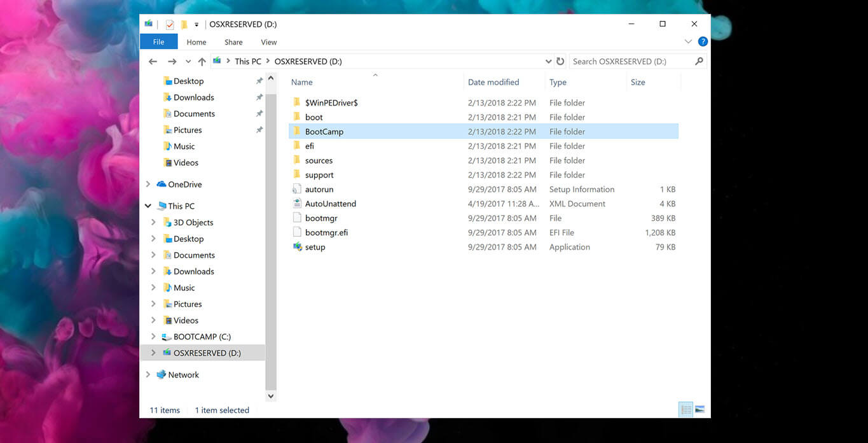Open the blue Help question mark icon
Viewport: 868px width, 443px height.
tap(703, 41)
